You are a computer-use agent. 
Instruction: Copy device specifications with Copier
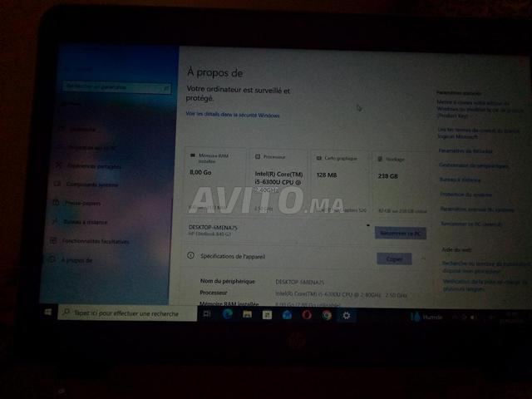point(394,259)
